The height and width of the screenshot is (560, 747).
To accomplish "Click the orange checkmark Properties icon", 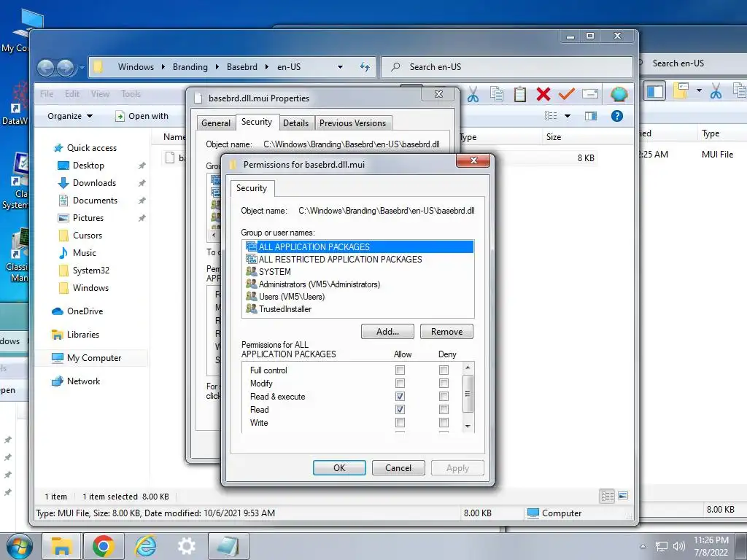I will (x=566, y=94).
